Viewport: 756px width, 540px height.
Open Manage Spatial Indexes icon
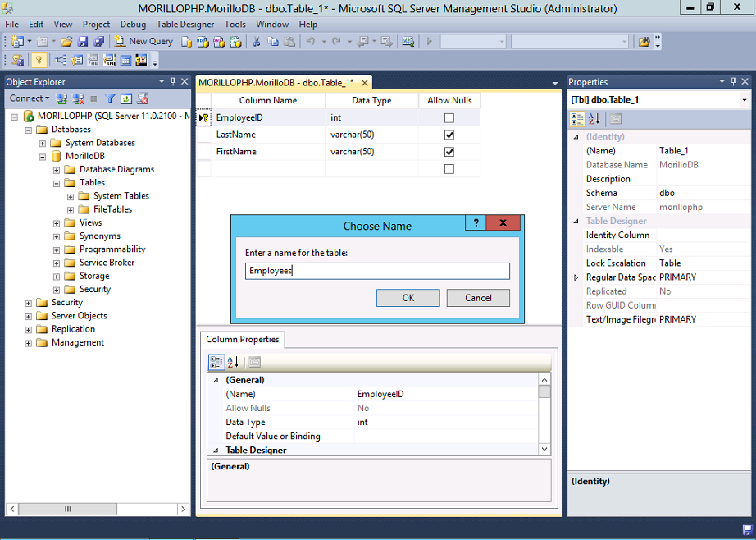pyautogui.click(x=141, y=60)
